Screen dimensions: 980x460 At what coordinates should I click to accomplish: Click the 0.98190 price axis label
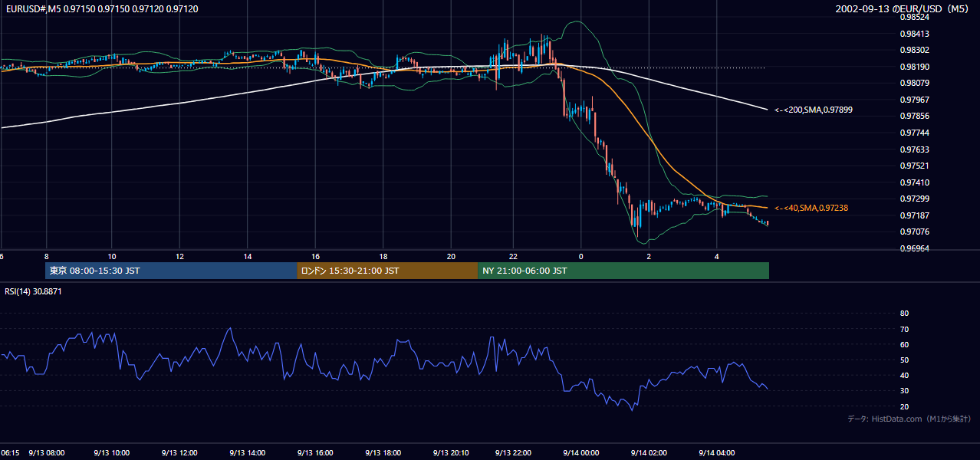(x=915, y=67)
